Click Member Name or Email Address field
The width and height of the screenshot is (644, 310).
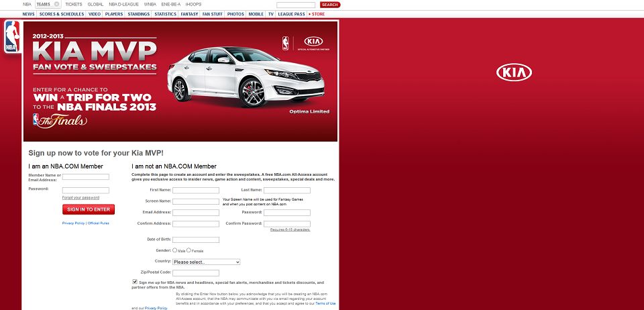(85, 177)
